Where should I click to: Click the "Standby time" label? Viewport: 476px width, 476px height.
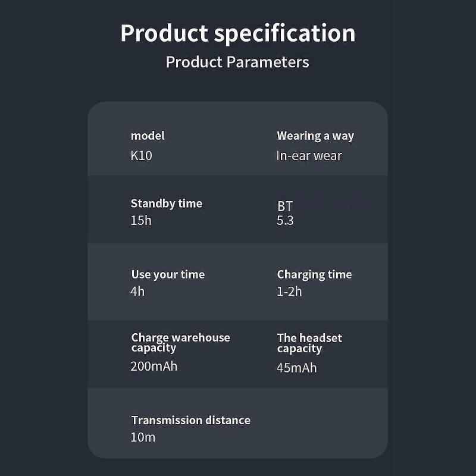click(x=167, y=203)
